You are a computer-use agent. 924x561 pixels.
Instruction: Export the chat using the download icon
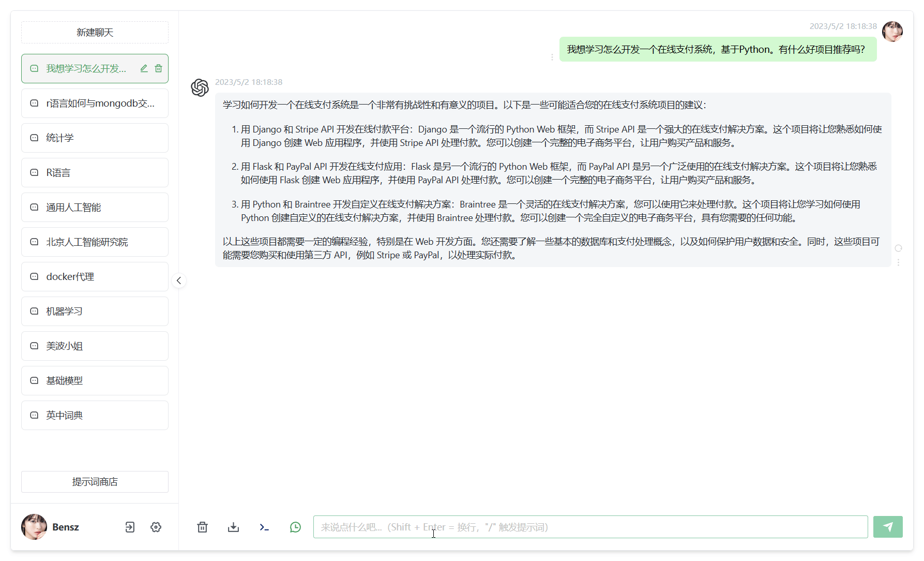[233, 527]
